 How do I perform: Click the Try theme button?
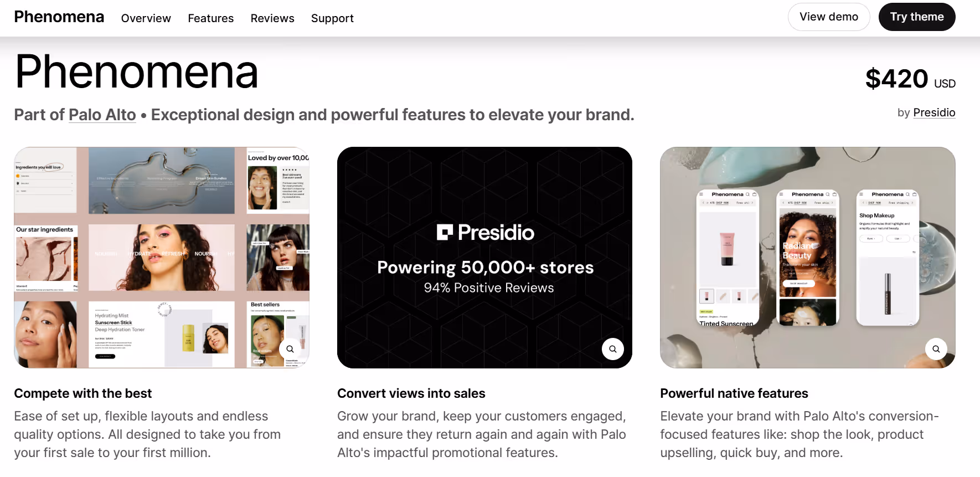click(x=917, y=17)
